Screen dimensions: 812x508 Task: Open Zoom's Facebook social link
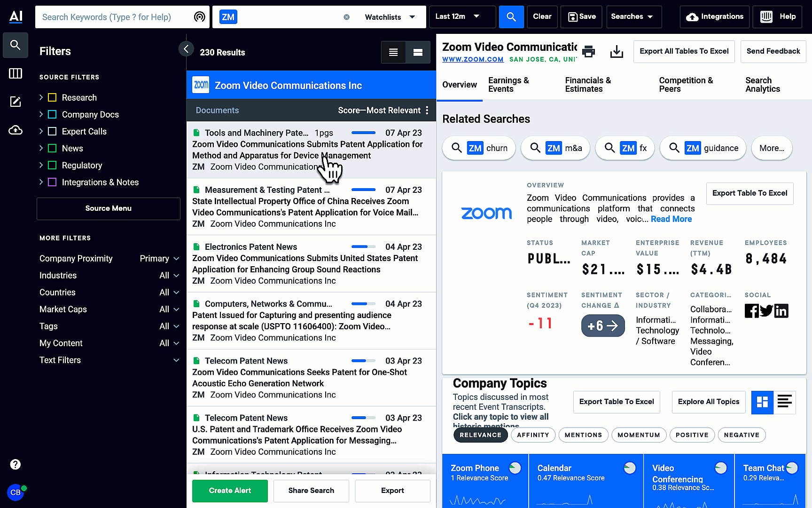[x=751, y=311]
